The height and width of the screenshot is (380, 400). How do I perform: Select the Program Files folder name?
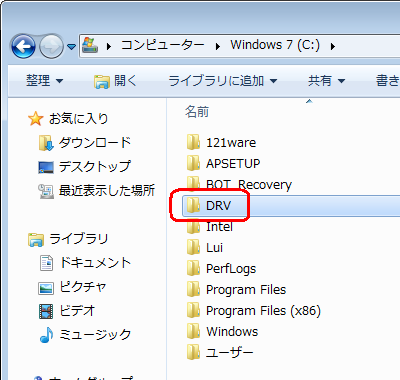point(246,290)
